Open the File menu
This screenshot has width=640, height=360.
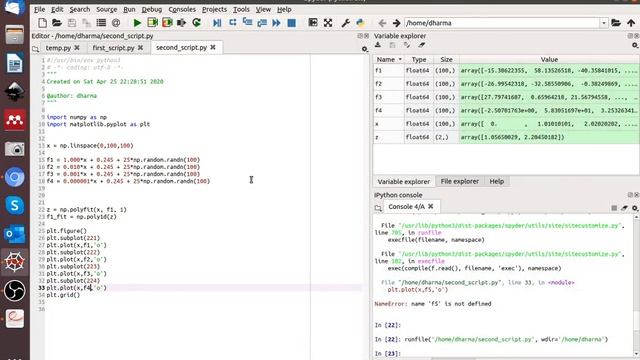tap(39, 9)
